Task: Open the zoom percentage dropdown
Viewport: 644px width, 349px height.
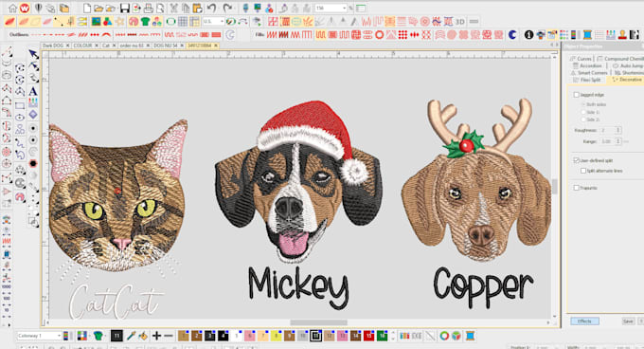Action: (344, 9)
